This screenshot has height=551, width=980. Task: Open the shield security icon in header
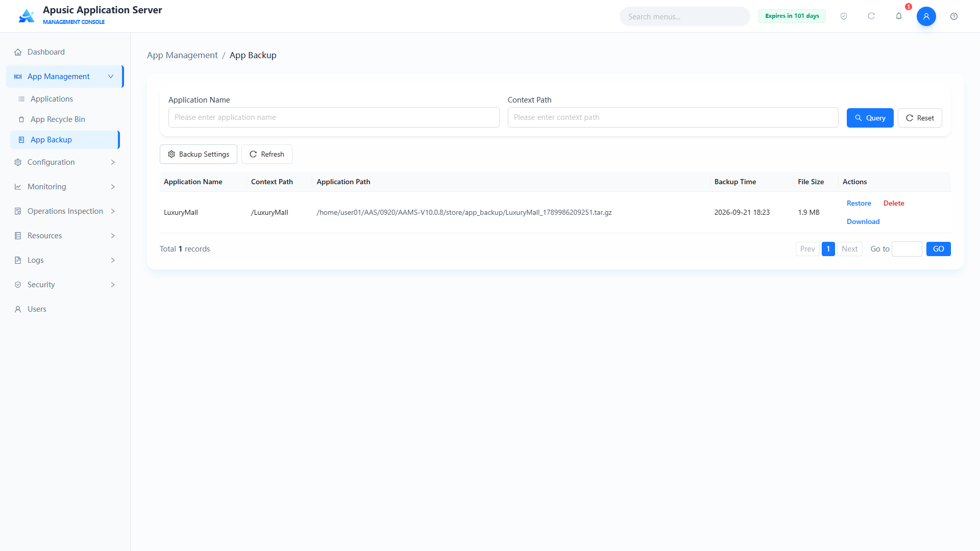click(x=844, y=16)
